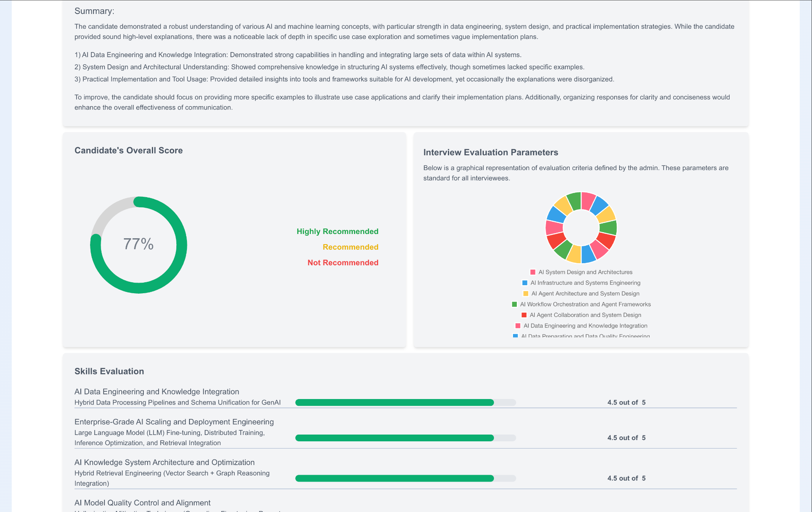Click skill title Enterprise-Grade AI Scaling and Deployment Engineering
This screenshot has width=812, height=512.
point(174,422)
